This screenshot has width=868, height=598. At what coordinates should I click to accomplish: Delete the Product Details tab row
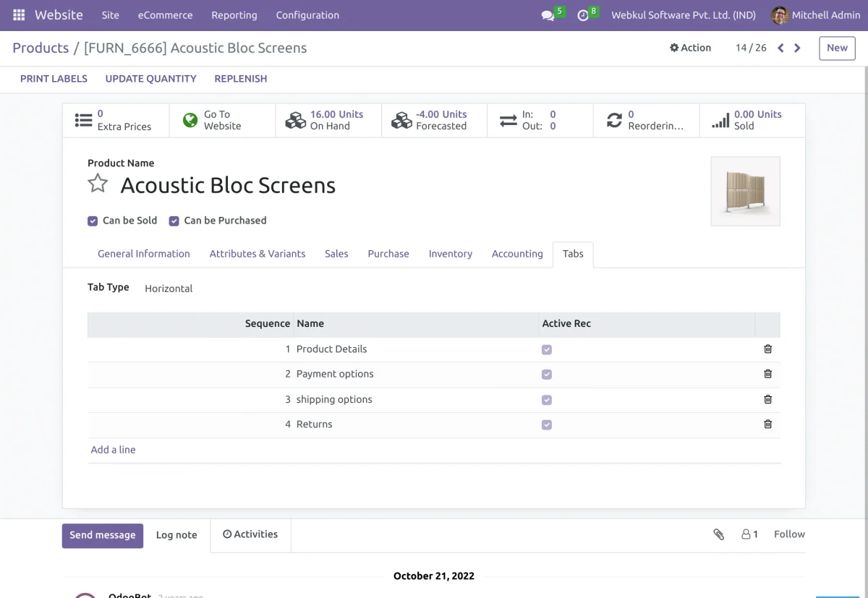tap(767, 349)
